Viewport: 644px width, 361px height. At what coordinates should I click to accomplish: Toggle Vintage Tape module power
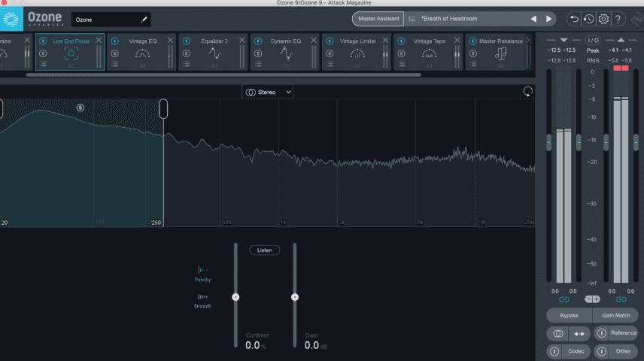(401, 41)
